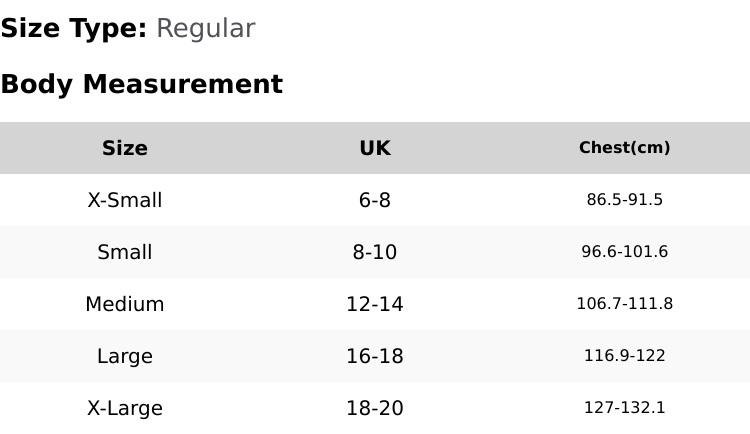
Task: Select the Medium size cell
Action: [125, 304]
